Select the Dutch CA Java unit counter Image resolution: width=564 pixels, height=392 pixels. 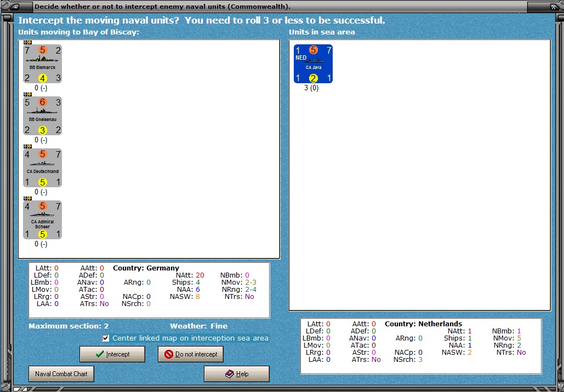[313, 64]
